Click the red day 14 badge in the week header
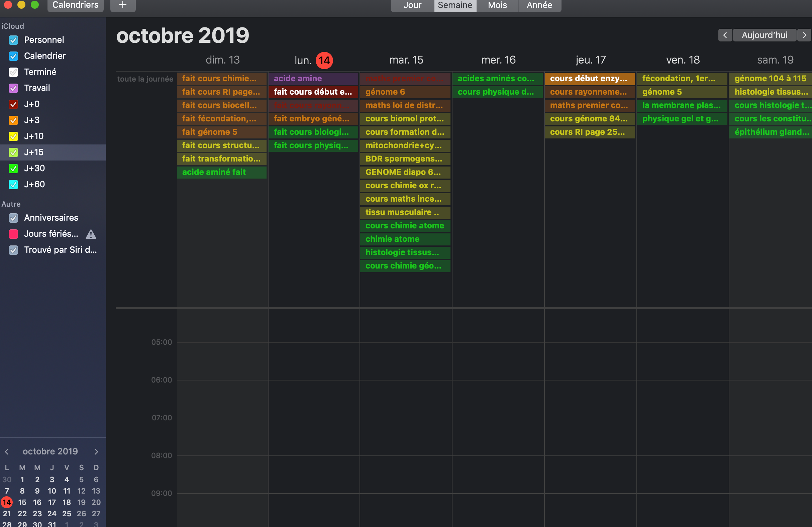The height and width of the screenshot is (527, 812). coord(324,61)
